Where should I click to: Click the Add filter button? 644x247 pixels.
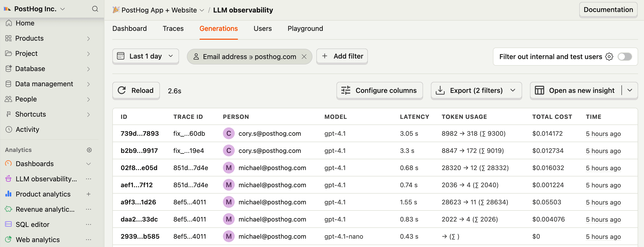click(x=342, y=56)
